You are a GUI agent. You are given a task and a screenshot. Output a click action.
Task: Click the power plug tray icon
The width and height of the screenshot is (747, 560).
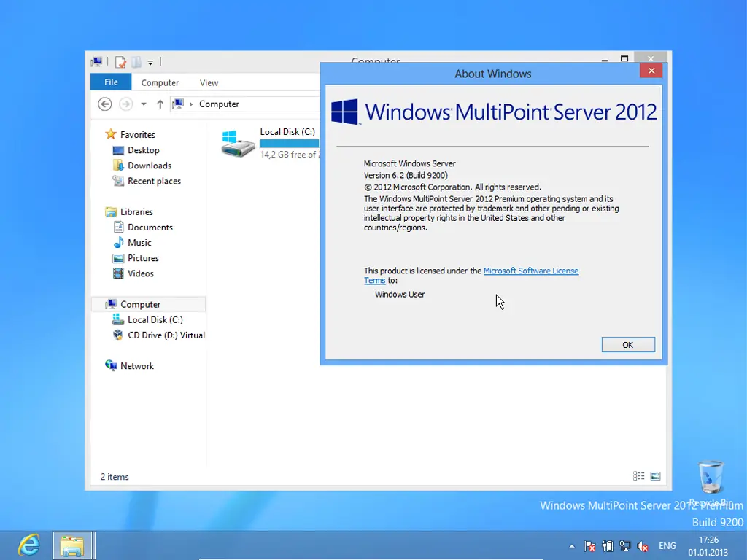click(608, 546)
